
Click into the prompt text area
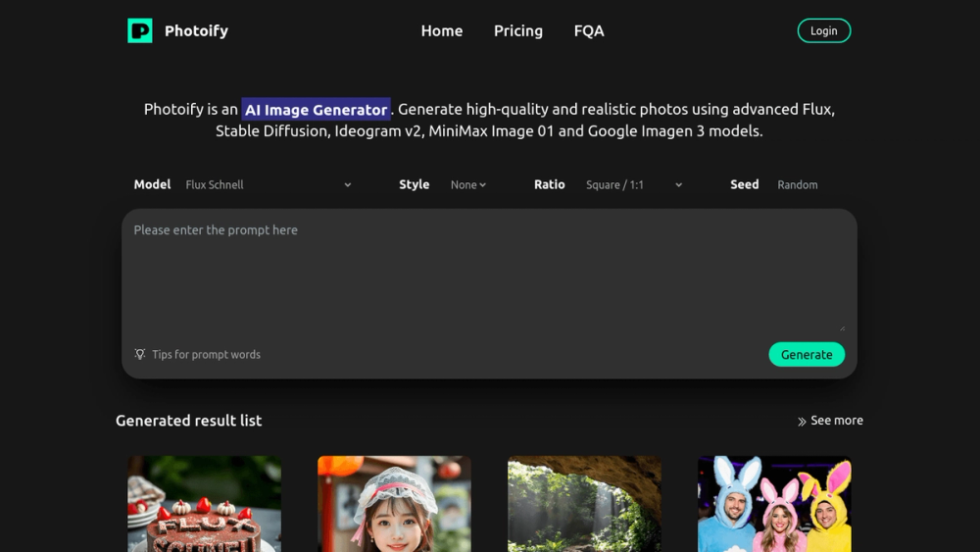click(489, 276)
